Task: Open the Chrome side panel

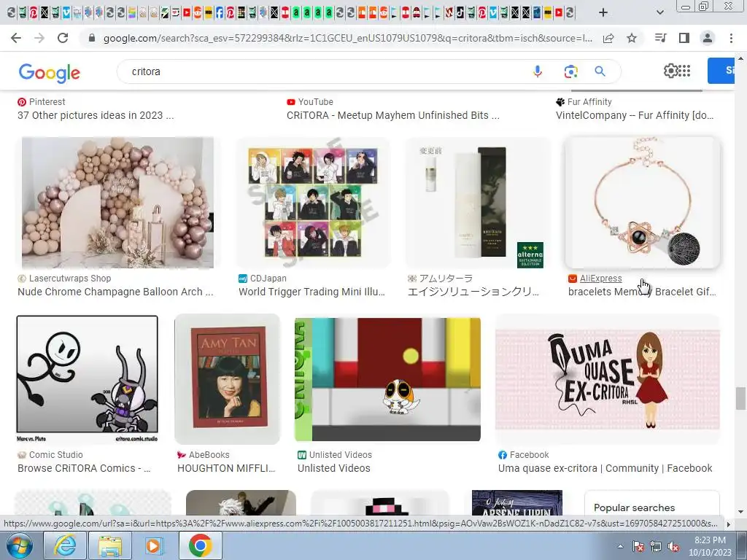Action: (684, 38)
